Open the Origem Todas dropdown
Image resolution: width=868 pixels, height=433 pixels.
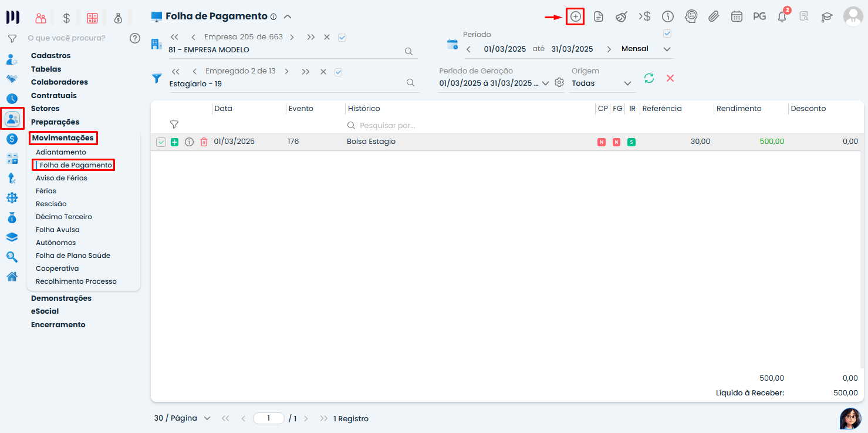click(x=627, y=83)
